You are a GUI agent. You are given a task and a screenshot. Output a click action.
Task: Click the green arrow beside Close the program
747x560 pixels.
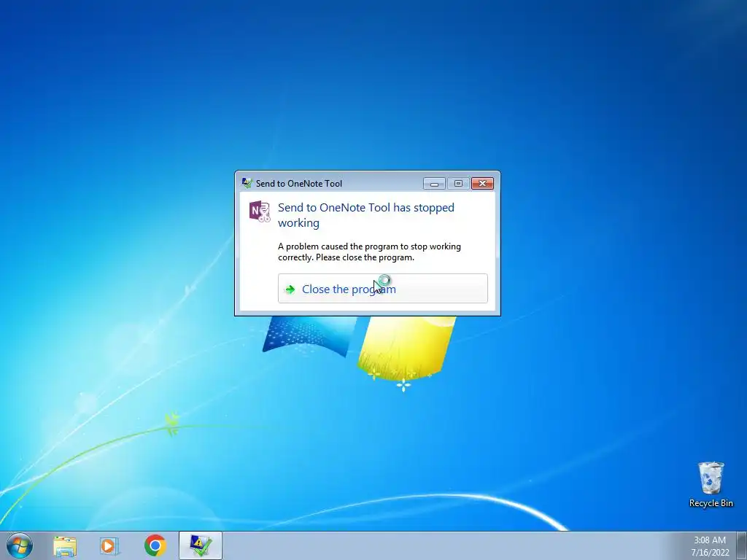point(290,289)
